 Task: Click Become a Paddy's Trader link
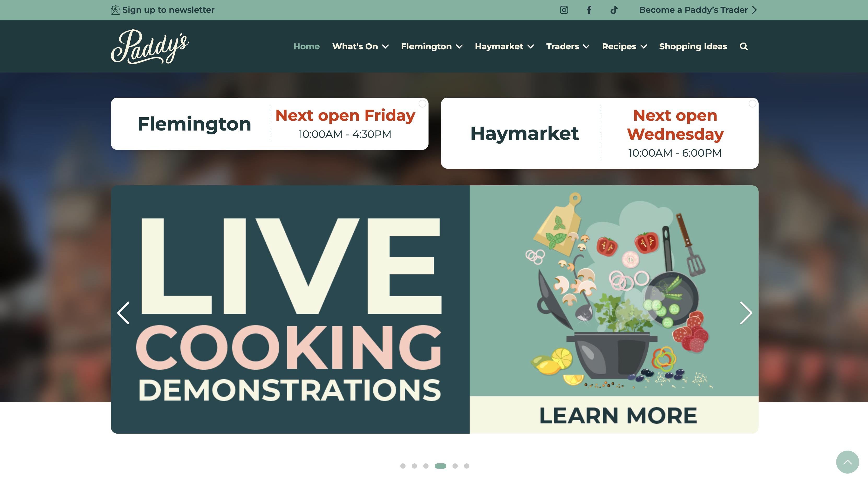[x=698, y=10]
